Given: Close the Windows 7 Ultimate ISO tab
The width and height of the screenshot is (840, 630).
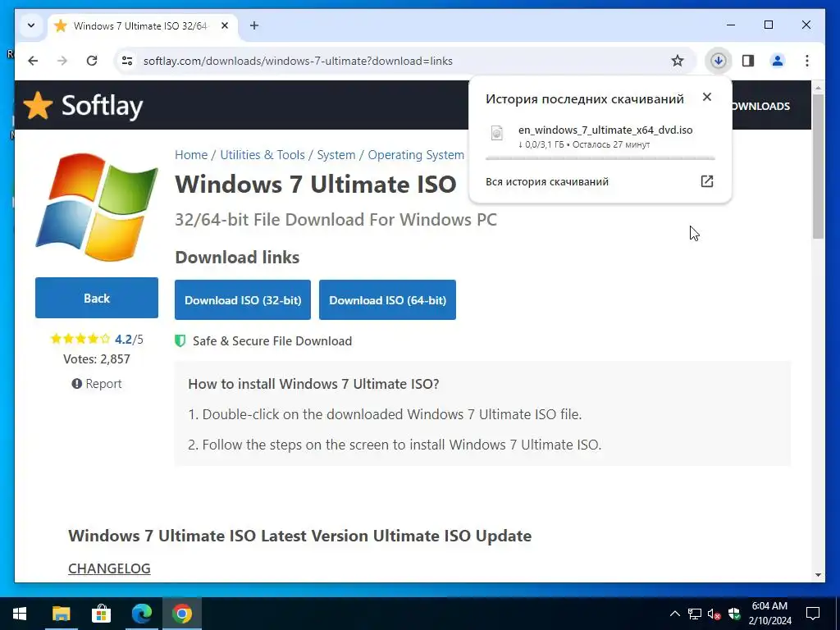Looking at the screenshot, I should [x=225, y=25].
